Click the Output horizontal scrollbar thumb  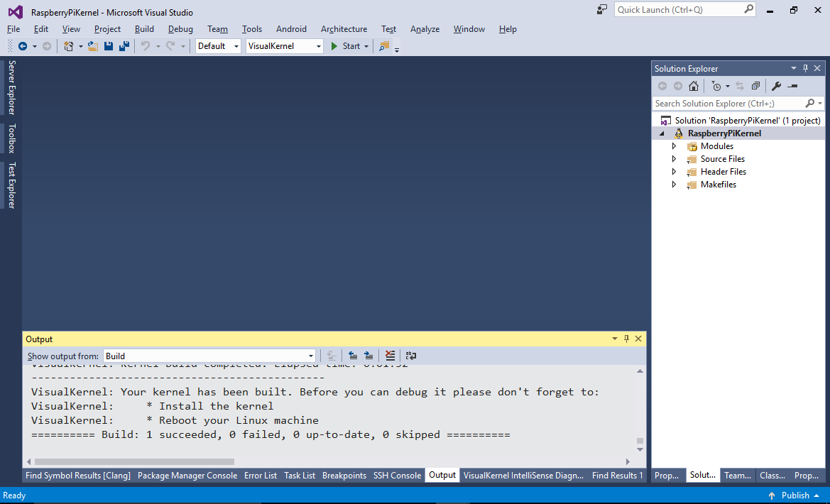tap(134, 461)
